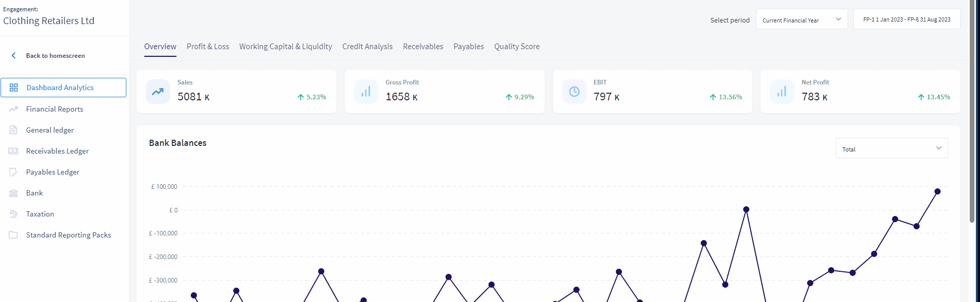Click the Net Profit bar chart icon

782,92
